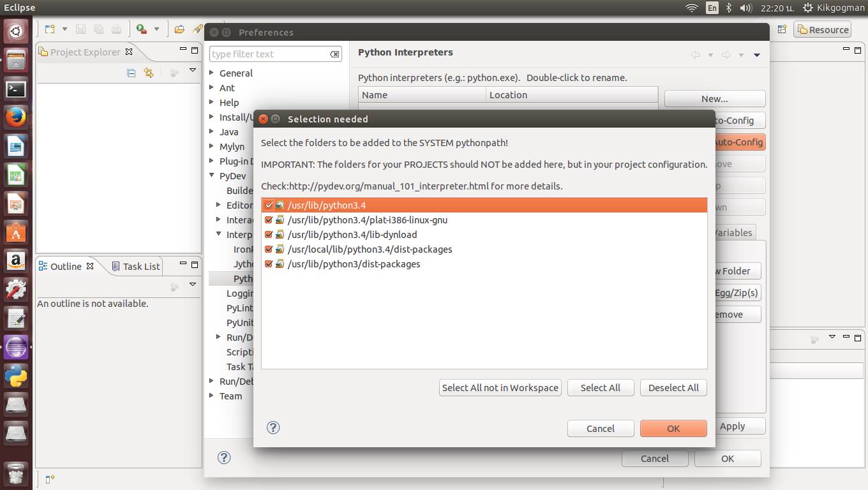Click the help icon in Selection needed dialog
The width and height of the screenshot is (868, 490).
tap(273, 427)
